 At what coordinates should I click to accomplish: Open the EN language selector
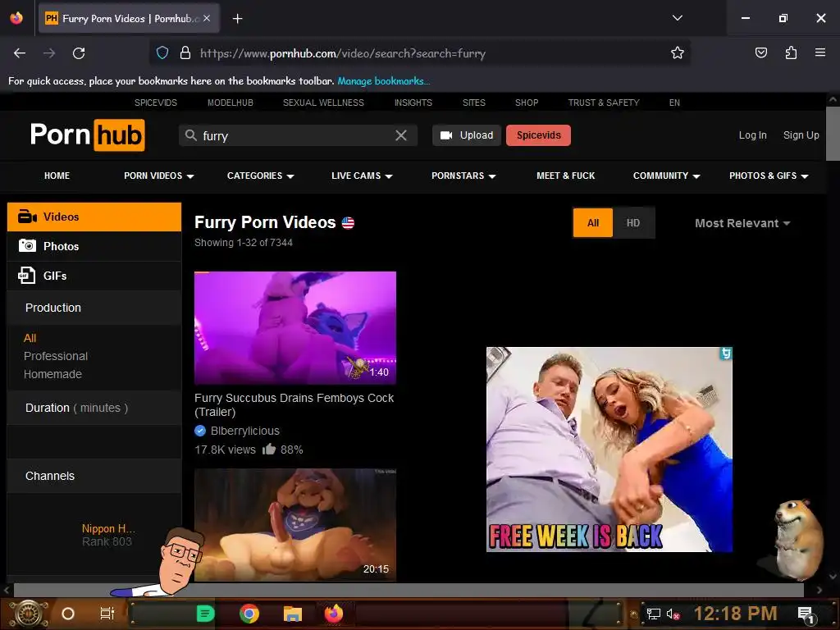pos(674,103)
